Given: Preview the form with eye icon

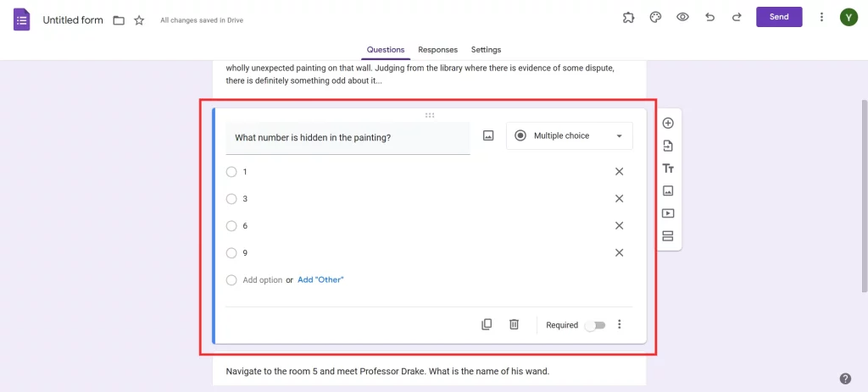Looking at the screenshot, I should pos(682,17).
